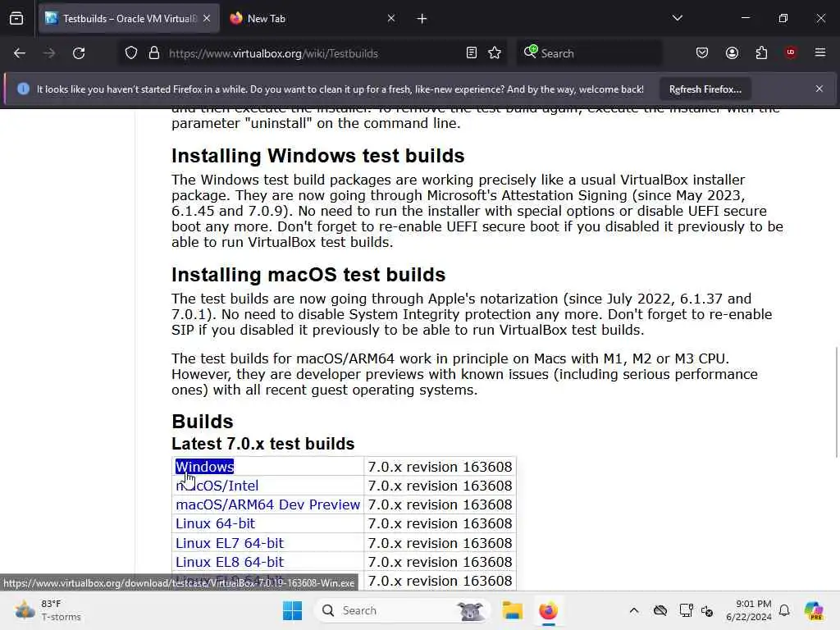
Task: Open the Linux 64-bit build link
Action: pyautogui.click(x=216, y=523)
